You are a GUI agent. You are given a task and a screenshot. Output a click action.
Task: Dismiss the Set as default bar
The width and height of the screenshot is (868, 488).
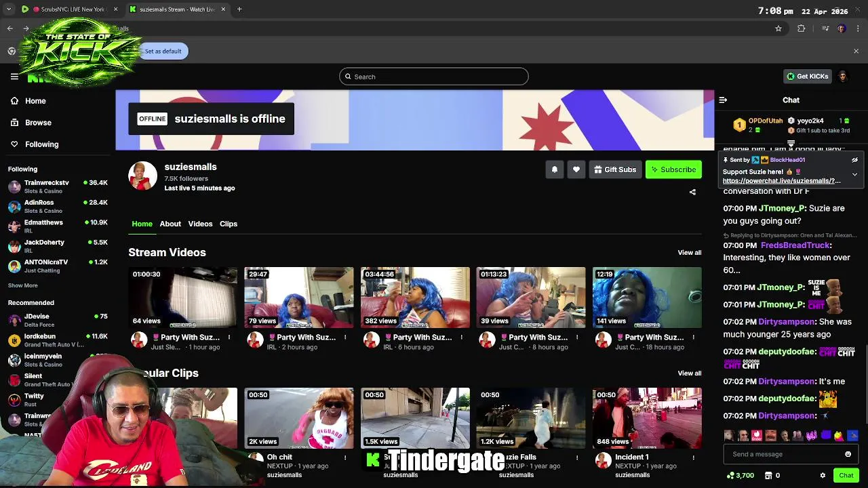point(856,51)
